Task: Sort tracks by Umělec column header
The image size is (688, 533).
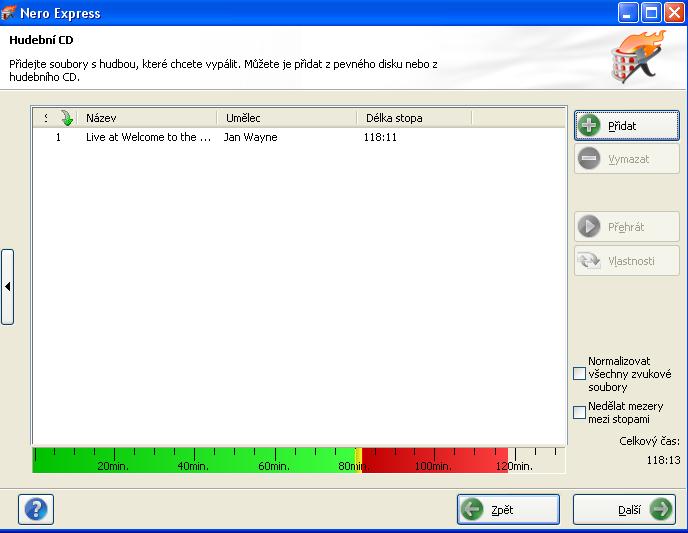Action: pyautogui.click(x=287, y=118)
